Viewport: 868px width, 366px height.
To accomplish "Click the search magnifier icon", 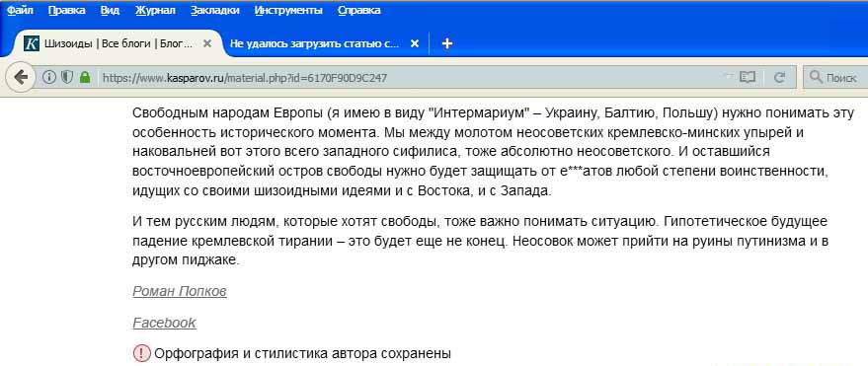I will pyautogui.click(x=816, y=77).
